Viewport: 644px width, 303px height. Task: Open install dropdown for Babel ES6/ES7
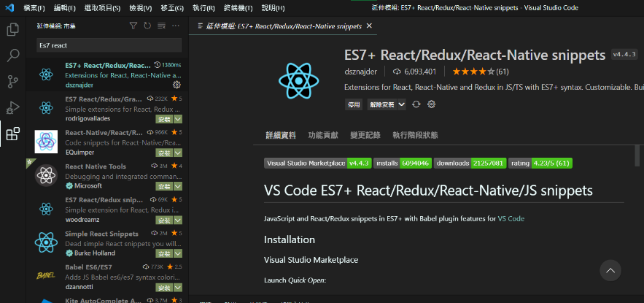tap(178, 288)
